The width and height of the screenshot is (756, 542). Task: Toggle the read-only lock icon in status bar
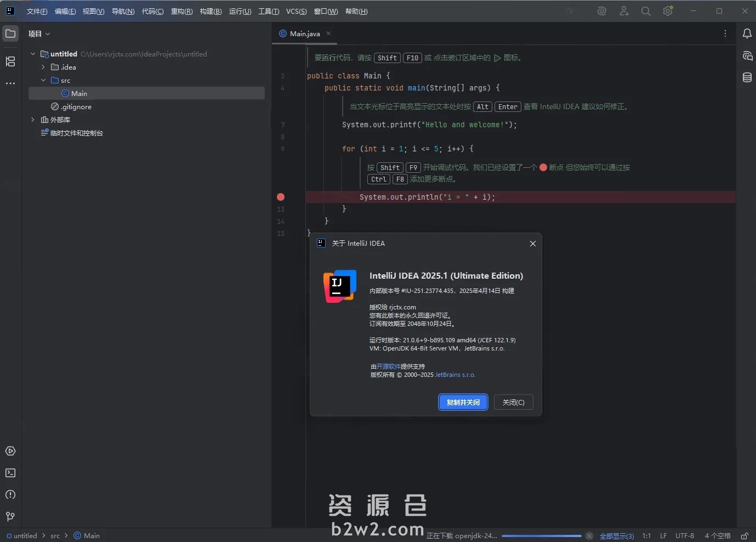pos(744,536)
